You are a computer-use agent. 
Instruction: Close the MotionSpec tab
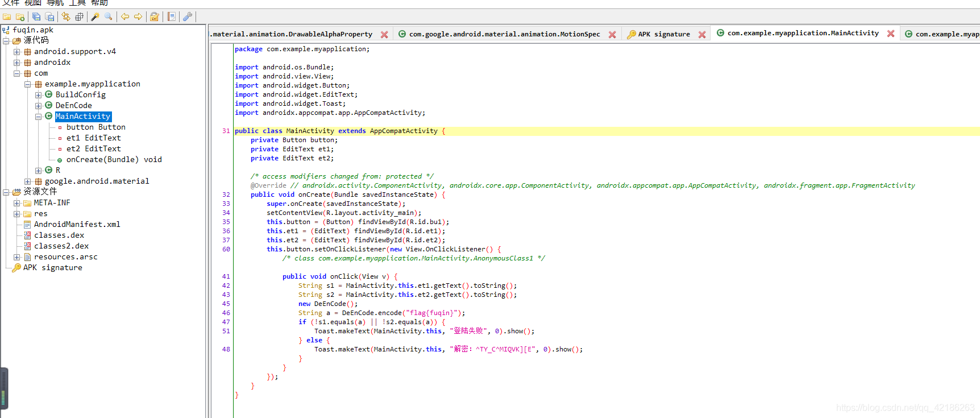click(x=612, y=35)
